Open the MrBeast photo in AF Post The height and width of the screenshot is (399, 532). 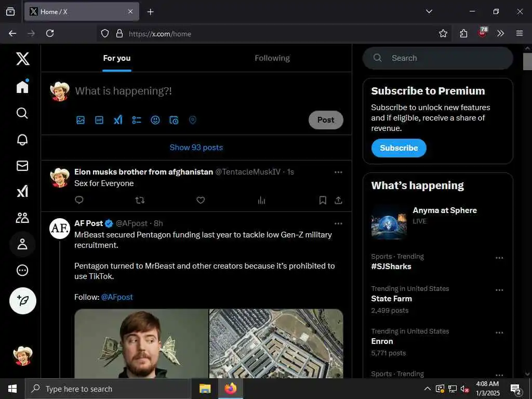tap(141, 343)
